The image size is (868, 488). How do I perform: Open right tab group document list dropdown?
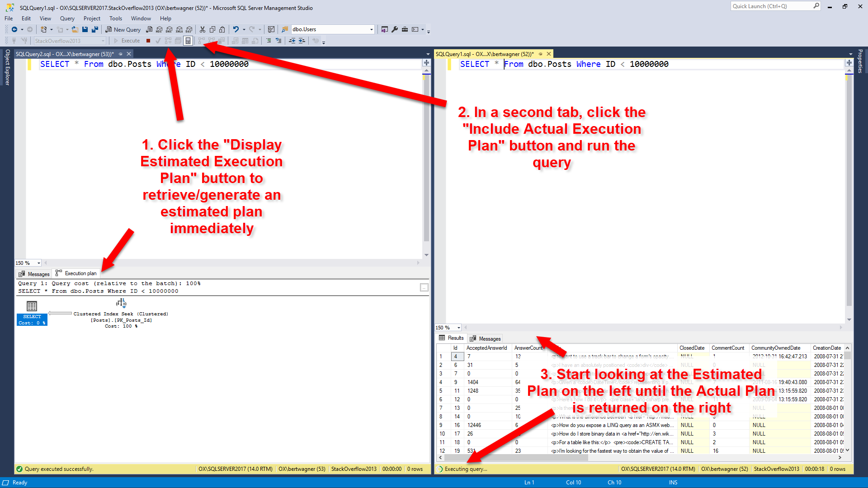pyautogui.click(x=850, y=54)
